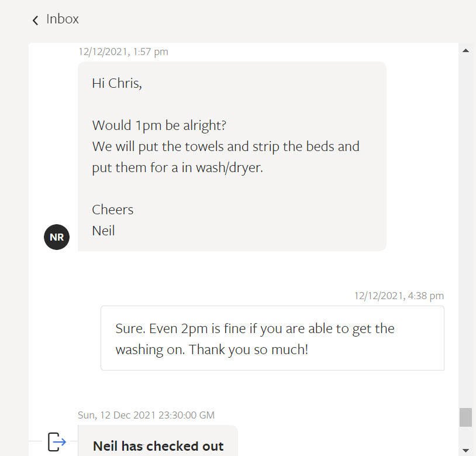Image resolution: width=476 pixels, height=456 pixels.
Task: Click the "Neil" signature in message
Action: (x=104, y=231)
